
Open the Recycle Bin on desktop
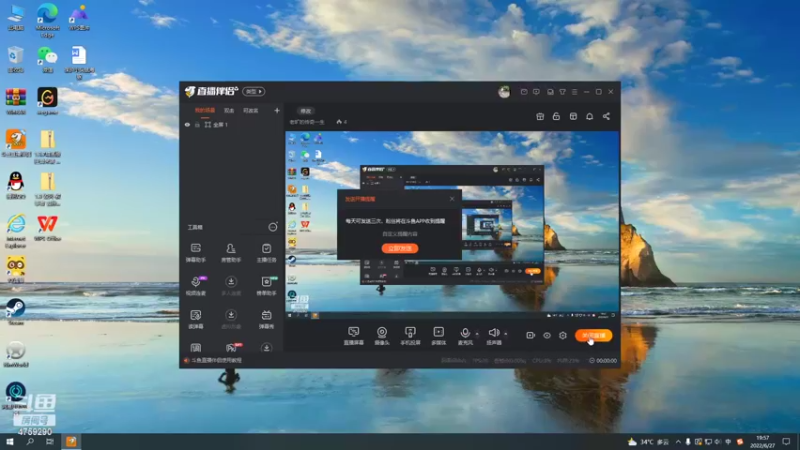pyautogui.click(x=16, y=59)
